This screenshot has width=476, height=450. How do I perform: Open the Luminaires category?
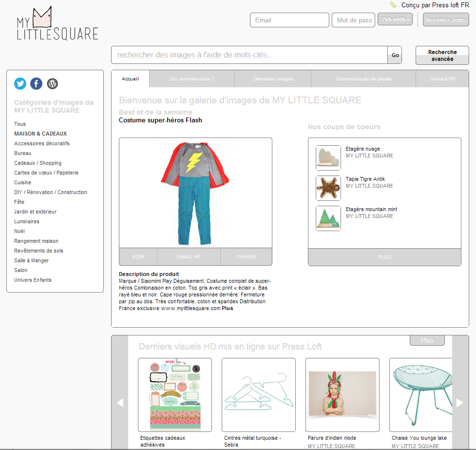[x=27, y=221]
